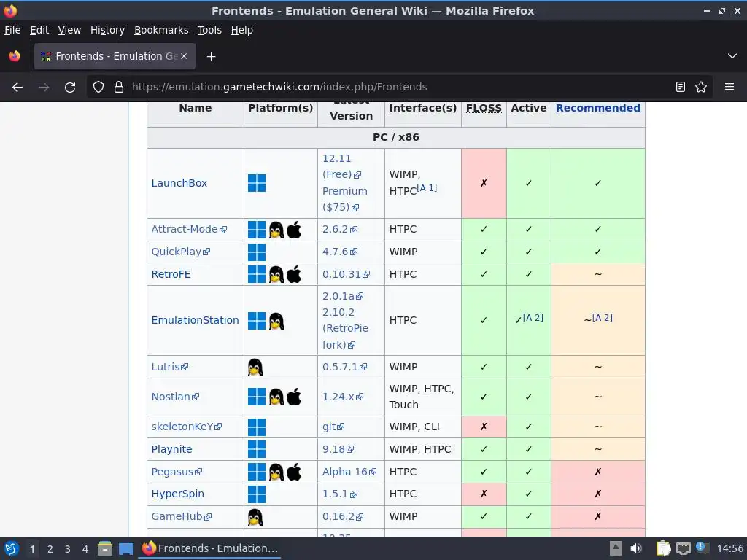
Task: Open a new tab with plus button
Action: pyautogui.click(x=211, y=57)
